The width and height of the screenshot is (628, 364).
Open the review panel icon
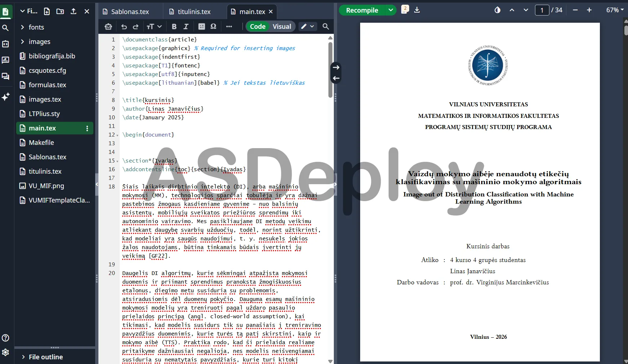coord(5,60)
